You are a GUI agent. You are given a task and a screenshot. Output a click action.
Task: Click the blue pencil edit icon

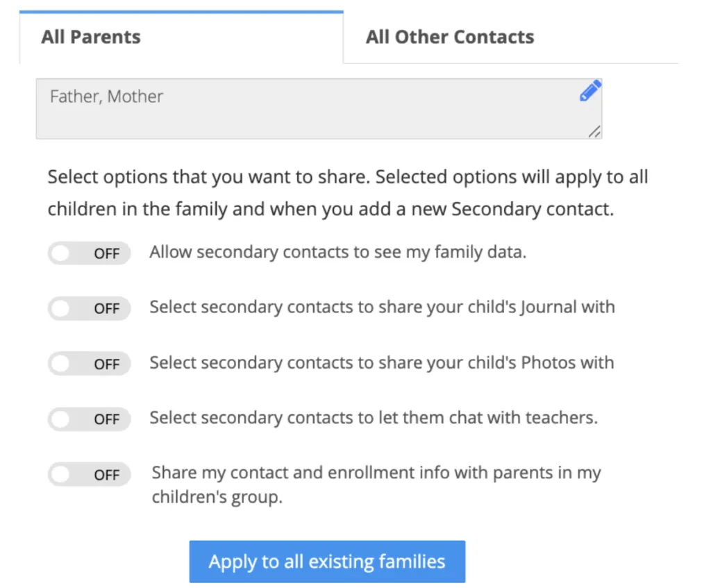tap(589, 92)
